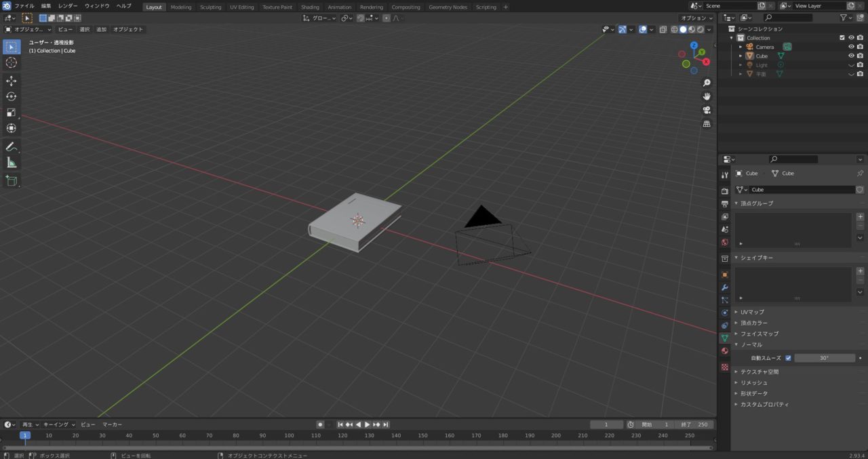Pick the Measure ruler tool
Viewport: 868px width, 459px height.
point(12,163)
